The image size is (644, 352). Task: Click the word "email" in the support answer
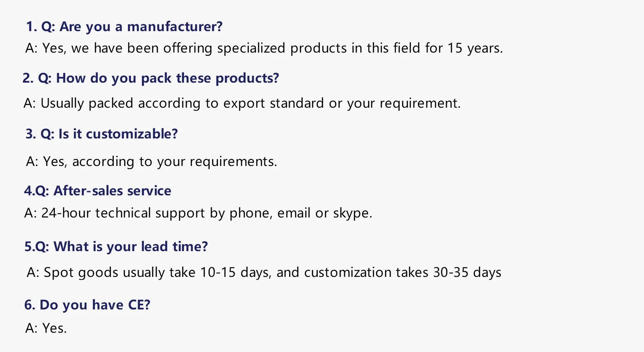293,213
